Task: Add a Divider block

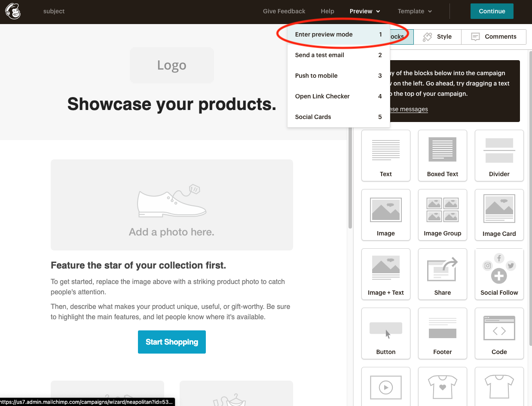Action: point(499,156)
